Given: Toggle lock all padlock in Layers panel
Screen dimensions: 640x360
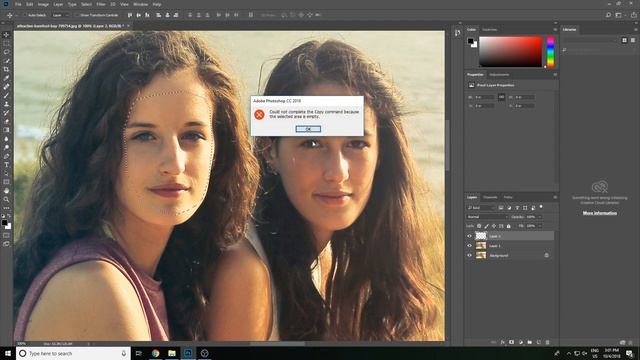Looking at the screenshot, I should [x=509, y=226].
